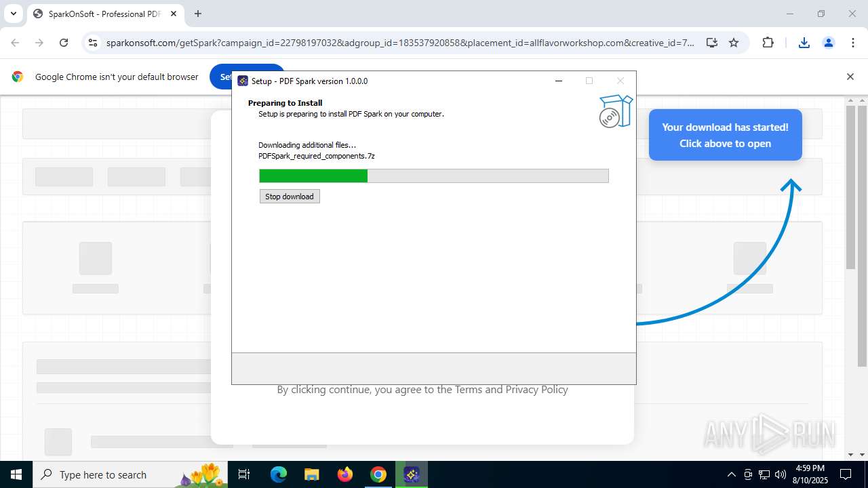
Task: Click text 'Downloading additional files...'
Action: coord(307,145)
